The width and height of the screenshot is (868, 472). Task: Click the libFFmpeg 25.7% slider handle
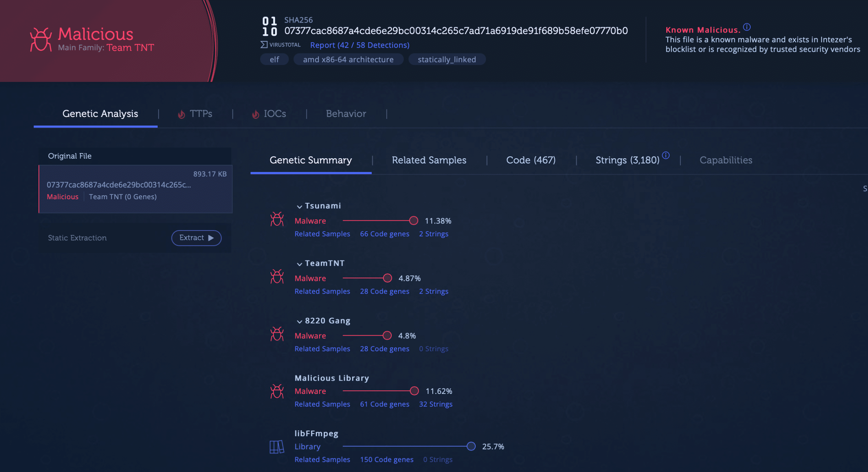pos(471,446)
